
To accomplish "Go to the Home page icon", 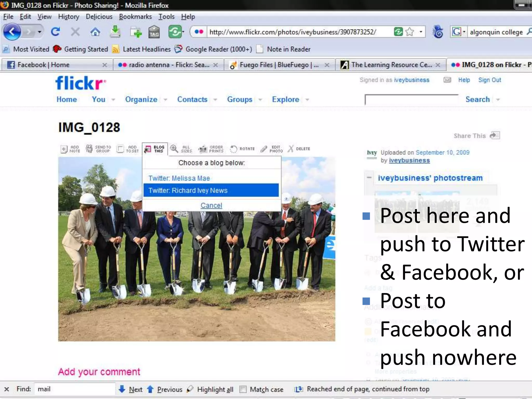I will point(95,32).
